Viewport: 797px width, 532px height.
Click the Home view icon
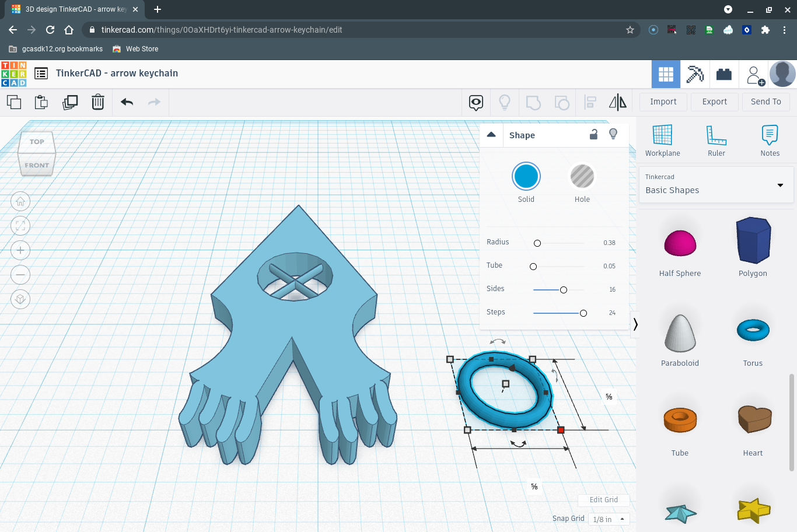20,202
